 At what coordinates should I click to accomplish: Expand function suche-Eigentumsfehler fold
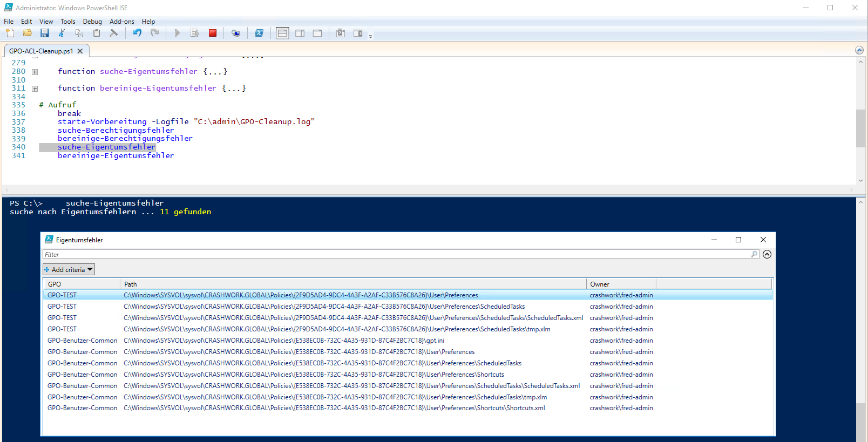[x=35, y=72]
